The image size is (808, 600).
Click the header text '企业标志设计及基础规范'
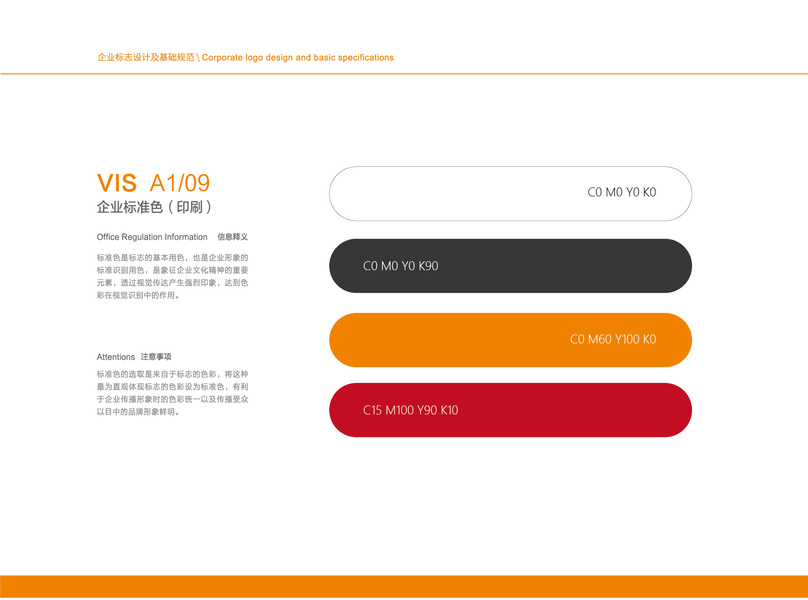(146, 57)
